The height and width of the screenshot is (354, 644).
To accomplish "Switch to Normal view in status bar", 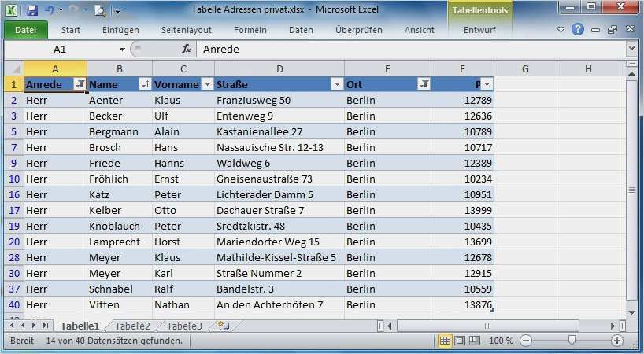I will pyautogui.click(x=446, y=341).
